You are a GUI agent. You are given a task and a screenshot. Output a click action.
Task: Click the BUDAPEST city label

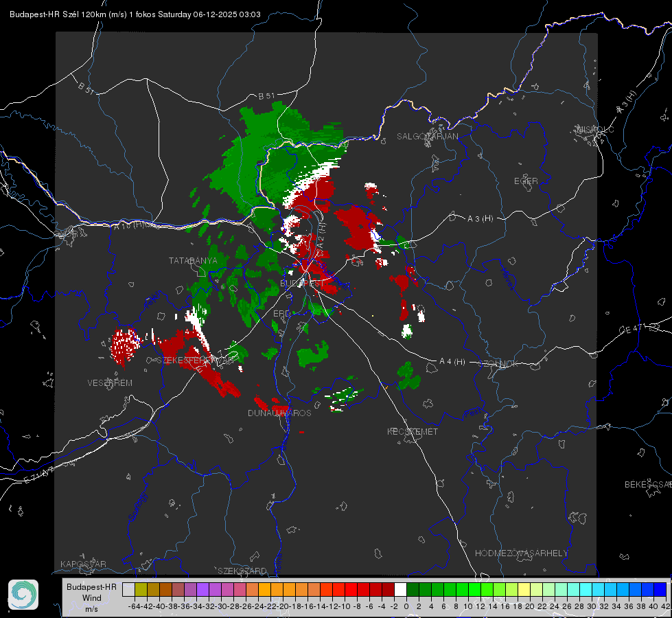(x=302, y=284)
